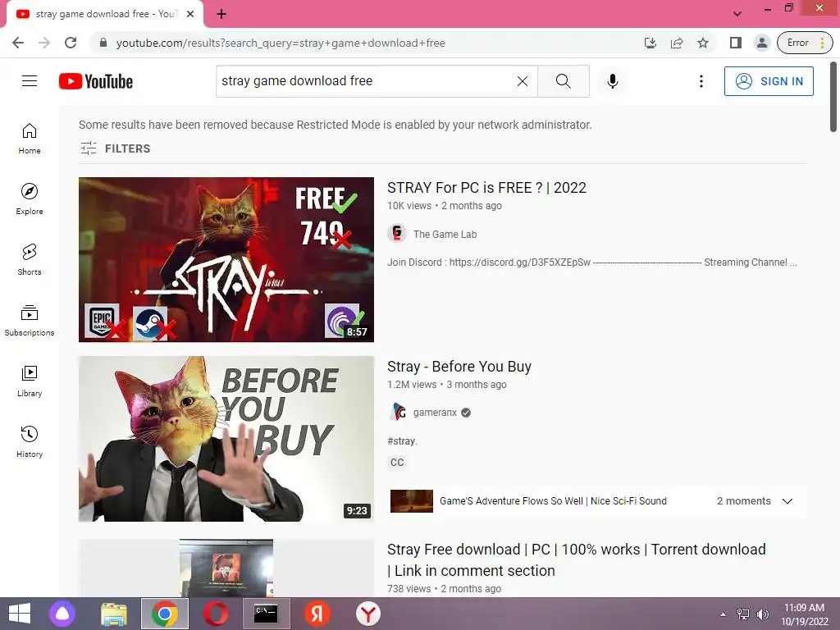840x630 pixels.
Task: Open the BEFORE YOU BUY thumbnail
Action: click(226, 439)
